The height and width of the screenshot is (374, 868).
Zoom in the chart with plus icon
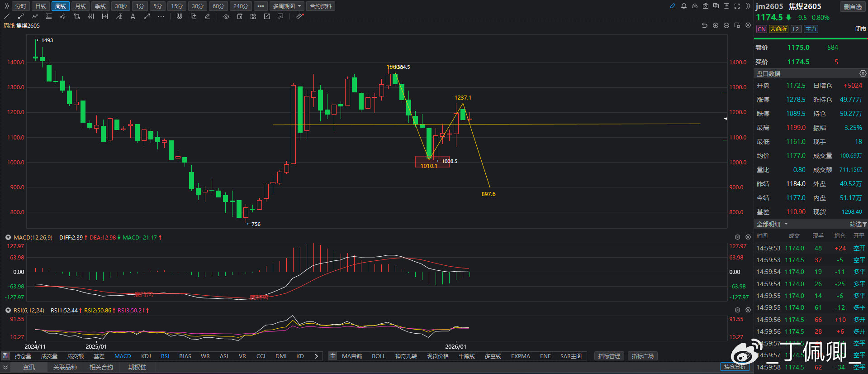pos(716,26)
